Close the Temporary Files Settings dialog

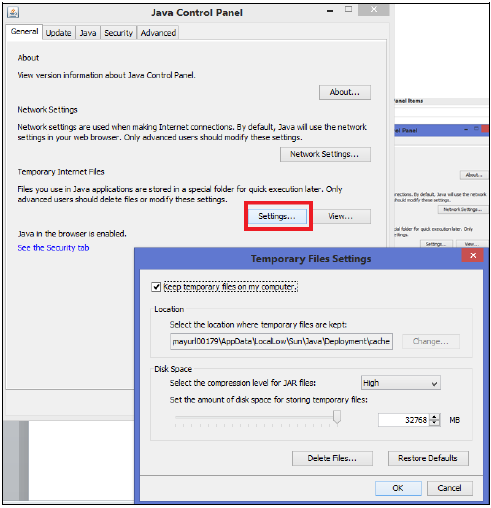coord(472,256)
